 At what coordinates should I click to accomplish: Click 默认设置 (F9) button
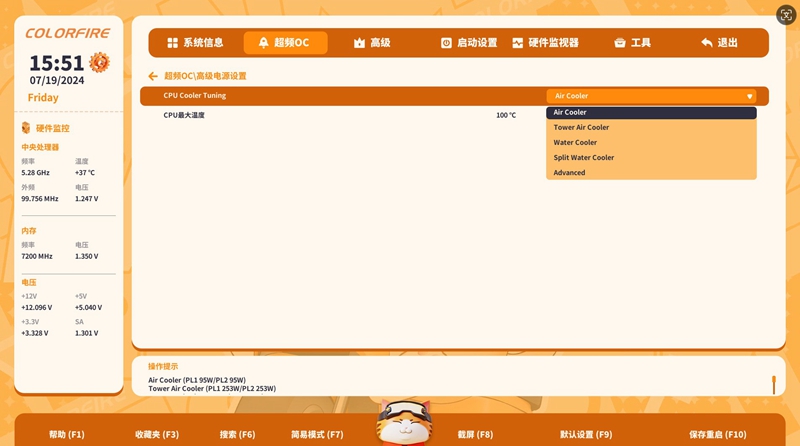(586, 435)
